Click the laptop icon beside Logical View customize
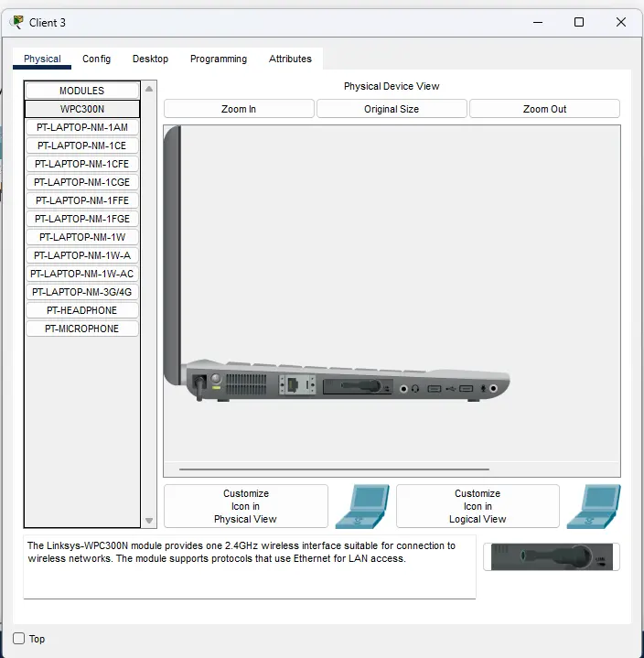 [x=594, y=506]
